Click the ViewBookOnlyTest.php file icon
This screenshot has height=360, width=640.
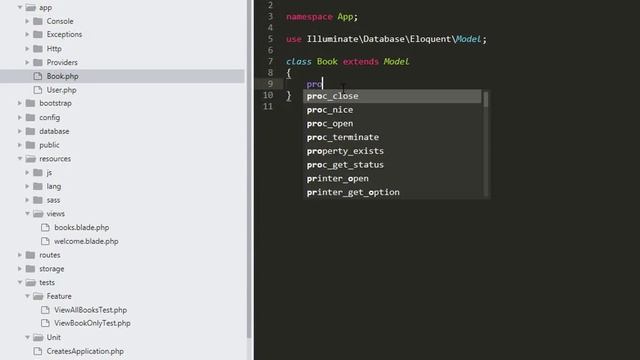pos(46,323)
